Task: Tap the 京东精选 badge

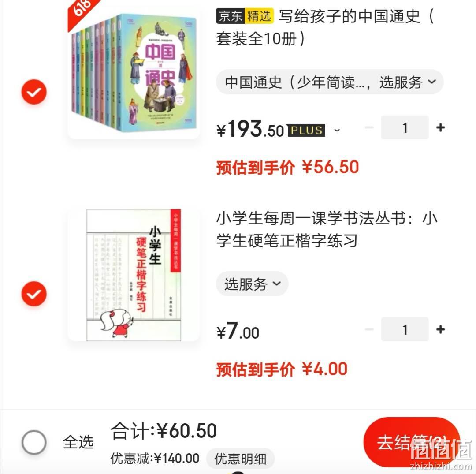Action: (245, 16)
